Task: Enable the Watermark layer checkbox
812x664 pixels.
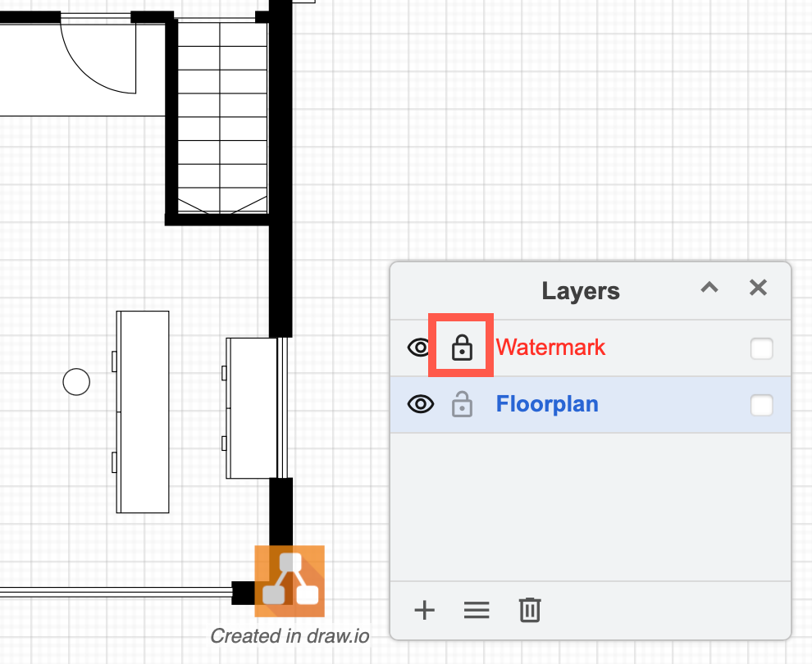Action: tap(761, 348)
